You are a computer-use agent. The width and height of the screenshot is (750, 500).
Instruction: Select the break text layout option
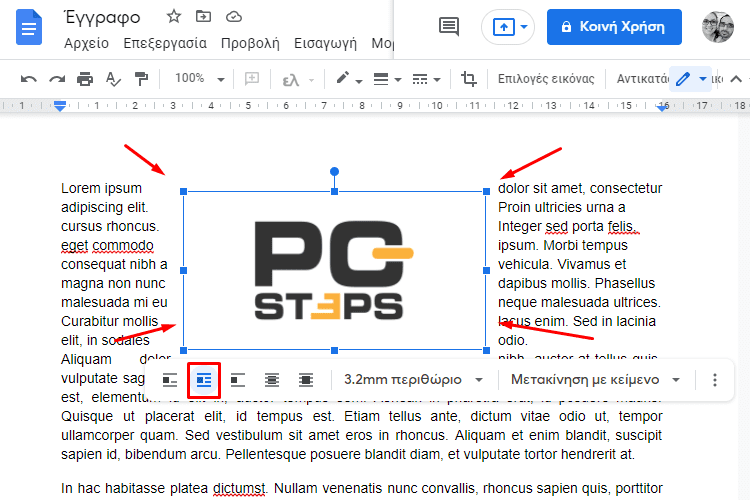pyautogui.click(x=238, y=380)
